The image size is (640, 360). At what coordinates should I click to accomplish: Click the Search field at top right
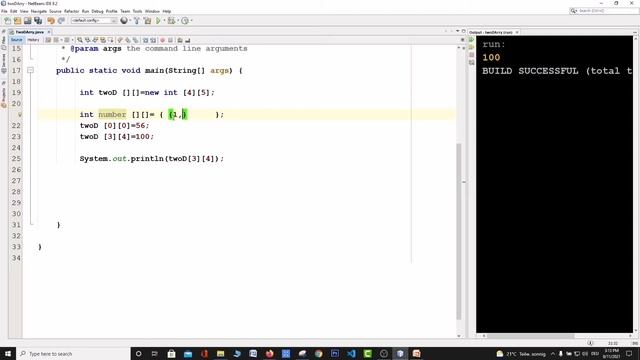click(604, 11)
